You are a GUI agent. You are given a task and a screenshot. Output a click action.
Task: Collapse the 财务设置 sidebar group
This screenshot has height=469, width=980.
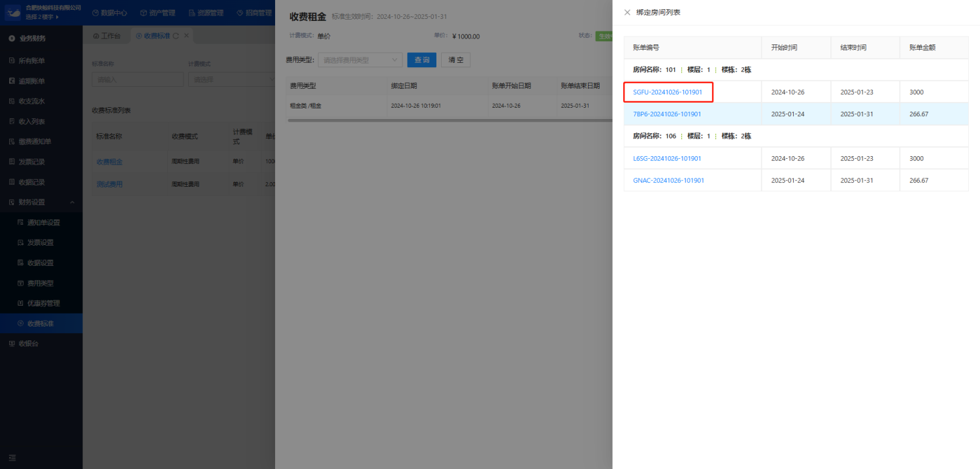pos(41,202)
